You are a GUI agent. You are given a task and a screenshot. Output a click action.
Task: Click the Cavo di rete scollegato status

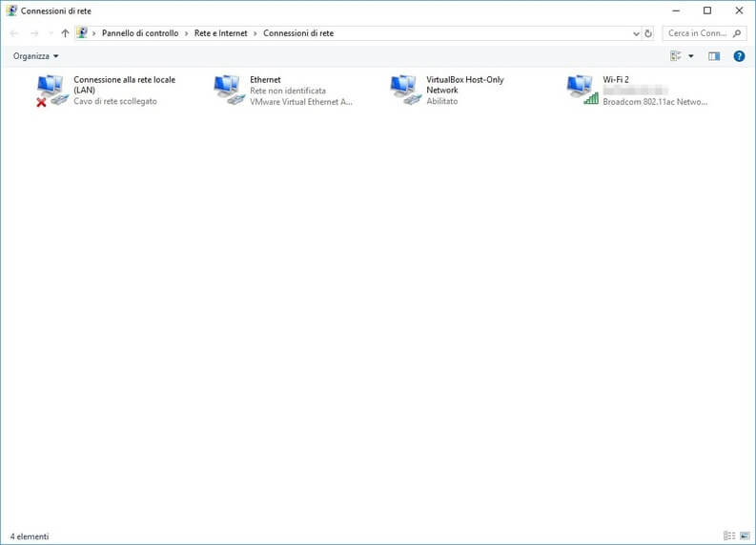tap(115, 101)
